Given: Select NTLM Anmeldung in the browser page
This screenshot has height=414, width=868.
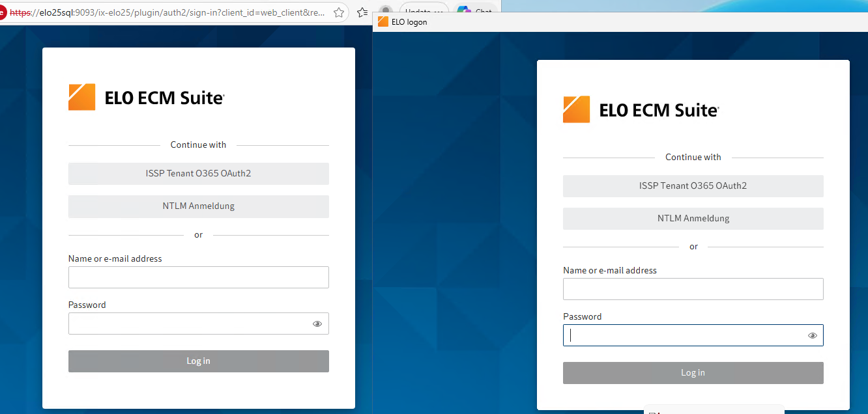Looking at the screenshot, I should [x=198, y=206].
